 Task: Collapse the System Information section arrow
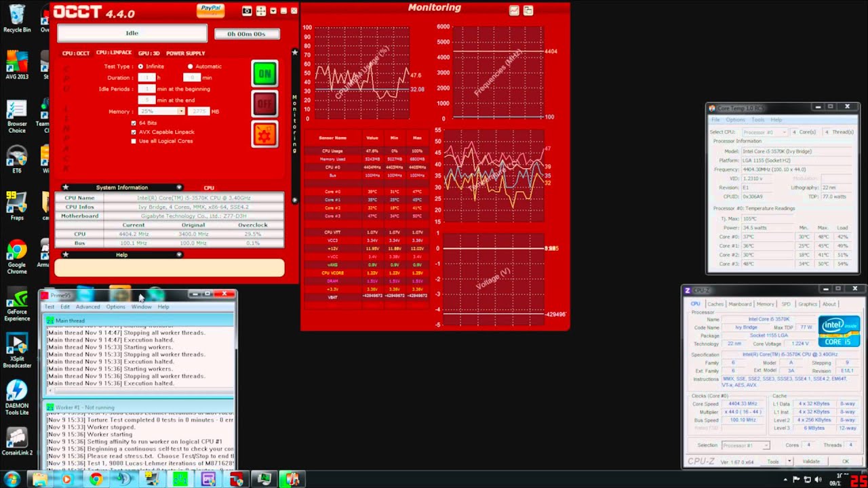click(179, 187)
